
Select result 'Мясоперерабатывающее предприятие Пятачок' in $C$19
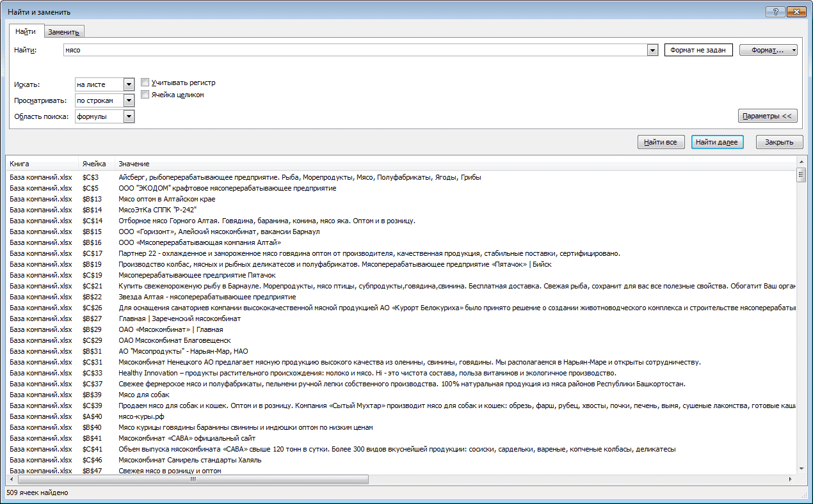(401, 275)
